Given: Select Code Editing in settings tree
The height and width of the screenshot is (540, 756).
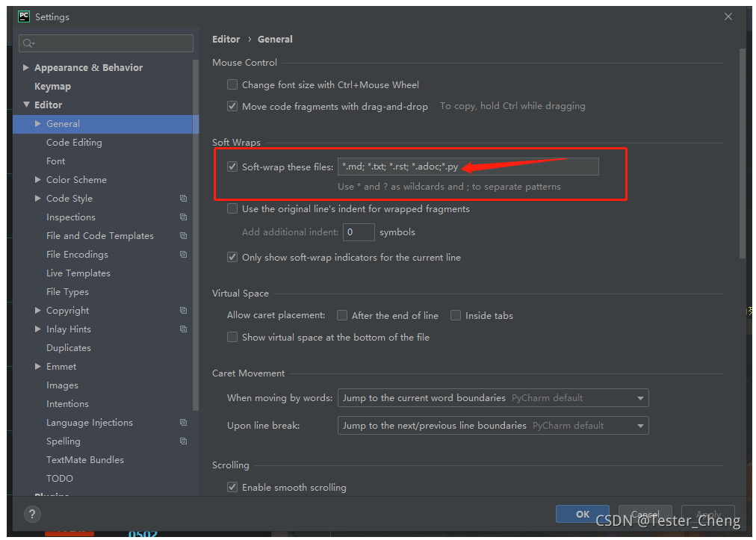Looking at the screenshot, I should coord(74,142).
